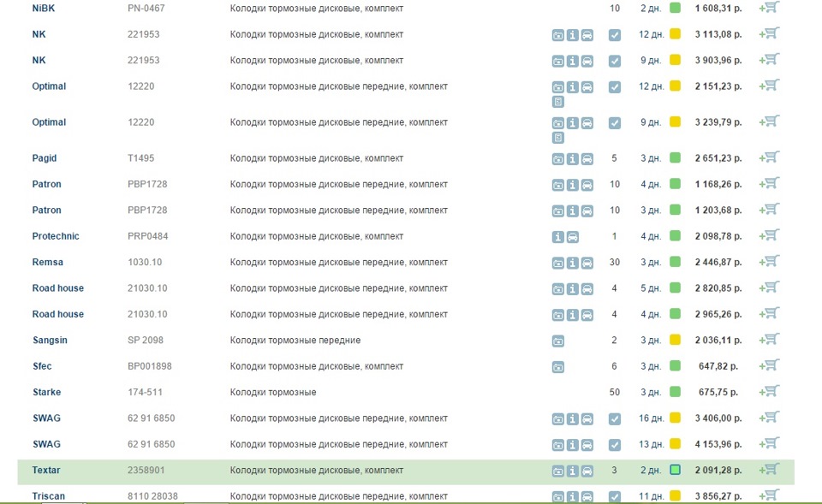Show info for Road house 2 820,85 р. row
The image size is (822, 504).
pyautogui.click(x=573, y=288)
